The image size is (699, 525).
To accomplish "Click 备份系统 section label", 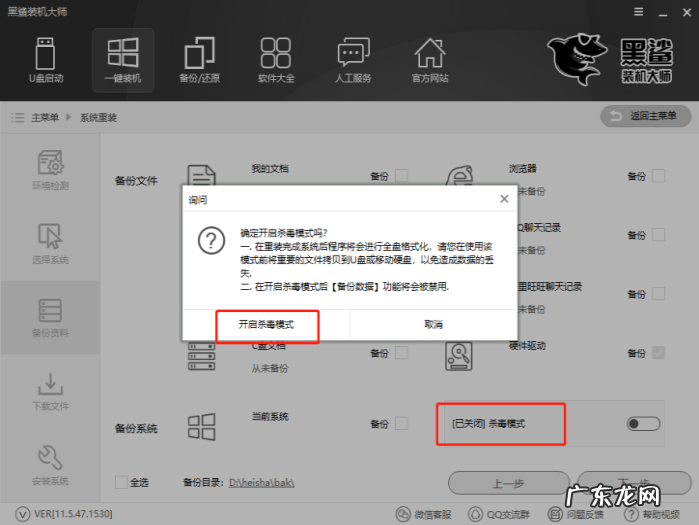I will coord(136,429).
